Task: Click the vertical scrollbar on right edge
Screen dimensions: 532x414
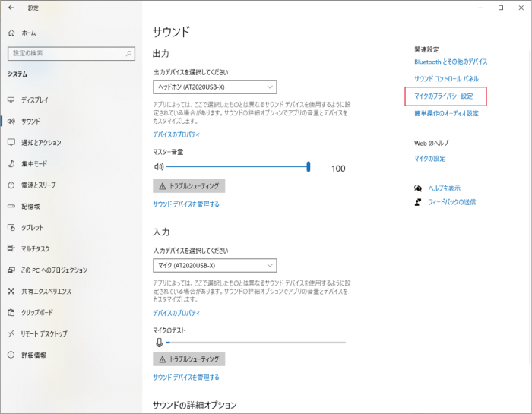Action: pos(530,206)
